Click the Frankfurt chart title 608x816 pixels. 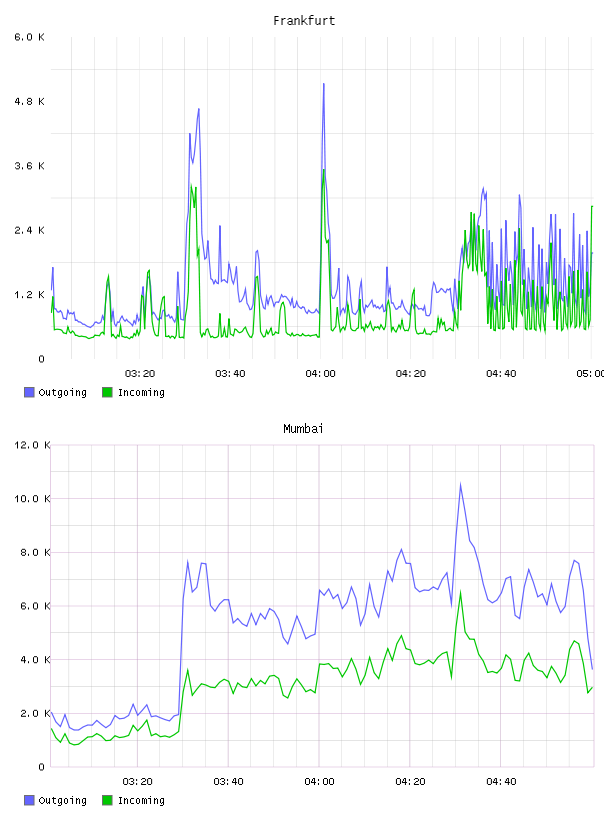(304, 21)
